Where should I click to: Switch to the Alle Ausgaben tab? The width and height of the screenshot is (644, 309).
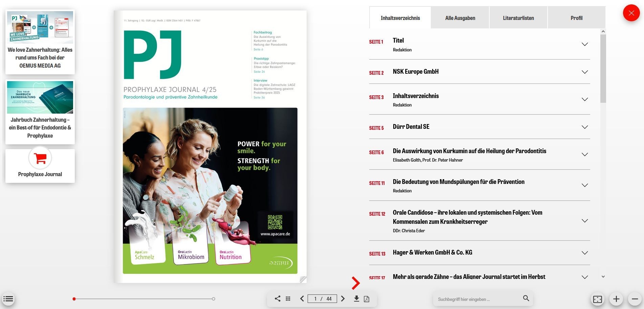click(x=460, y=18)
